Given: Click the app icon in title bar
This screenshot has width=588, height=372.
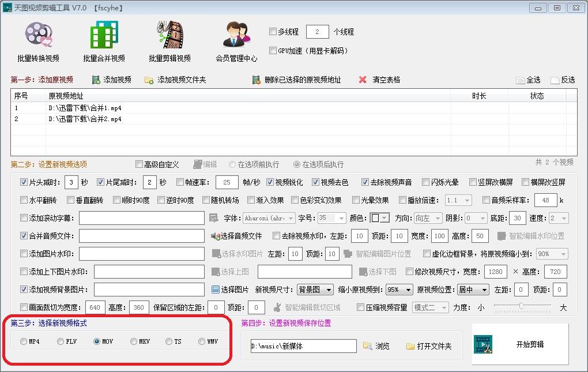Looking at the screenshot, I should (7, 7).
